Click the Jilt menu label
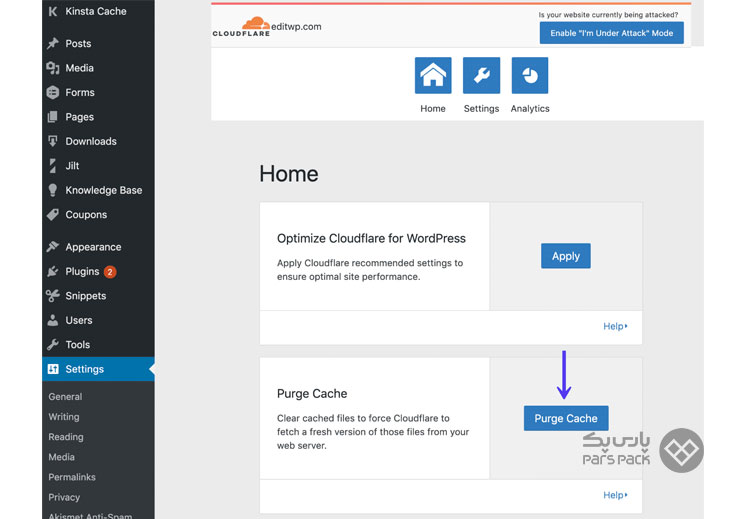 72,166
